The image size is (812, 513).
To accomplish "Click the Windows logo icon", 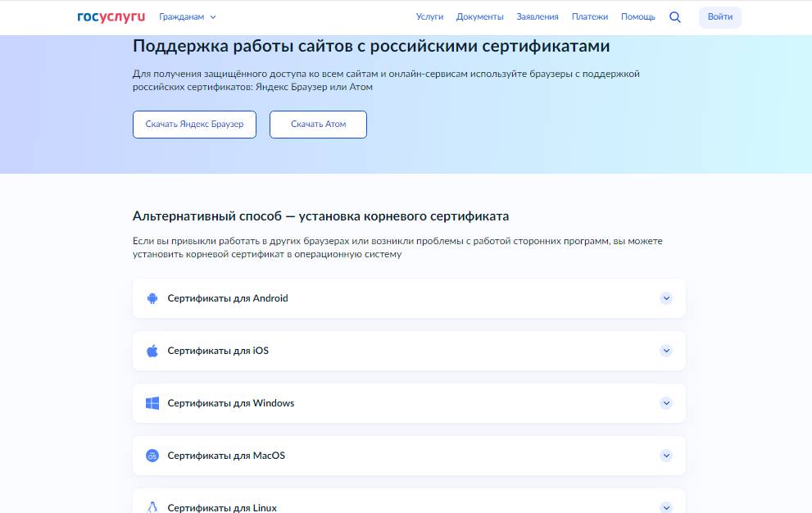I will pos(151,403).
